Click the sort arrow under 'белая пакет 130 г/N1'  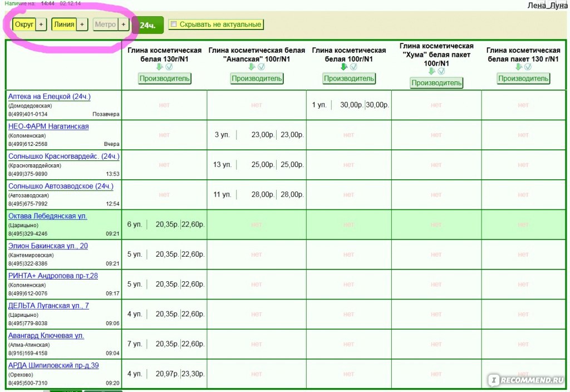[519, 67]
